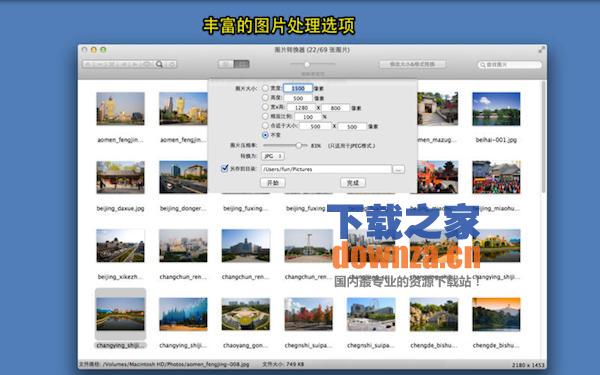Open the JPG format dropdown

click(273, 156)
